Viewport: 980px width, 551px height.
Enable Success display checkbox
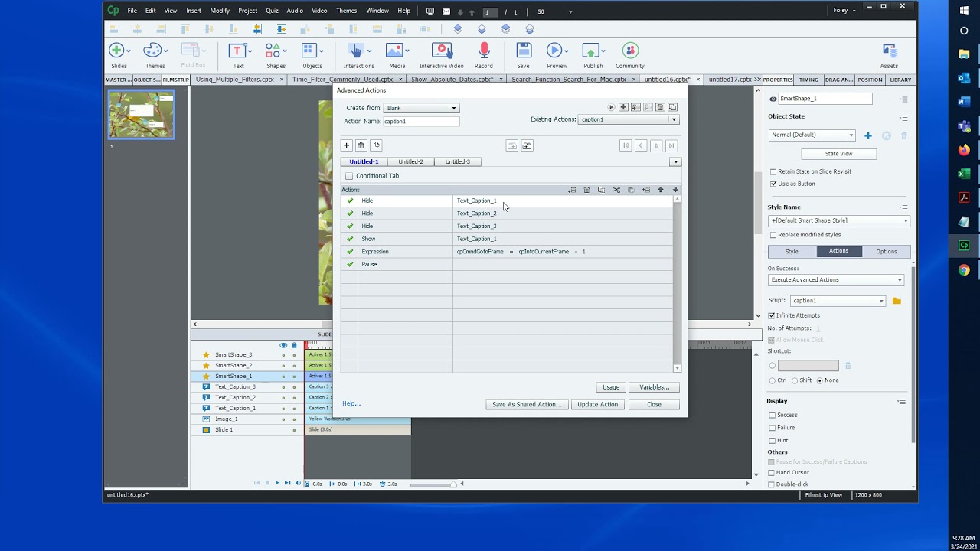[772, 415]
